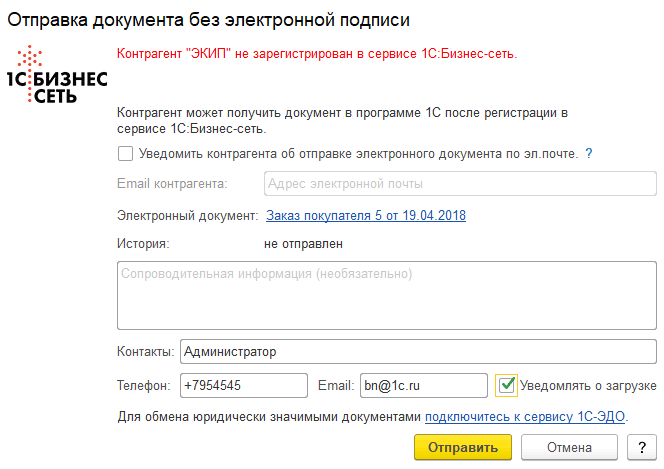Cancel the dialog with the Отмена button
This screenshot has width=664, height=469.
click(569, 447)
